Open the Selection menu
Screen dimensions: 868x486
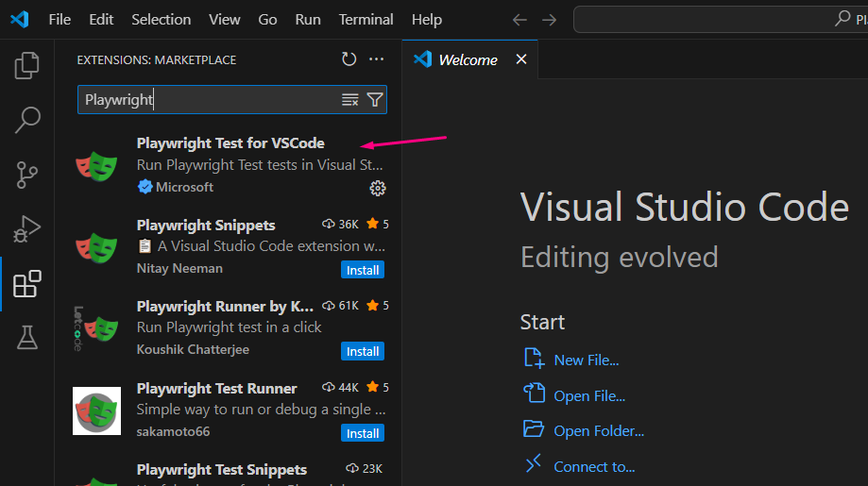click(x=162, y=20)
